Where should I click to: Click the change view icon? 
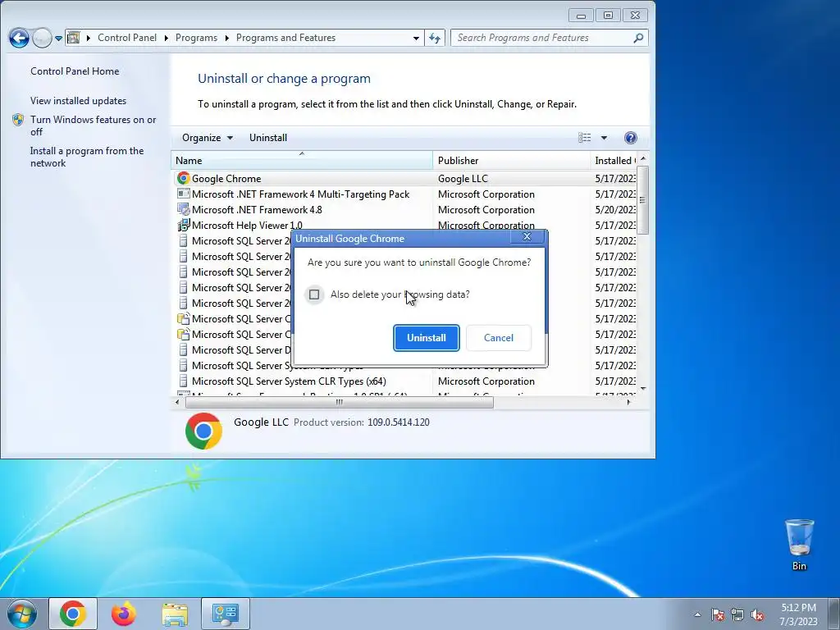[x=584, y=138]
